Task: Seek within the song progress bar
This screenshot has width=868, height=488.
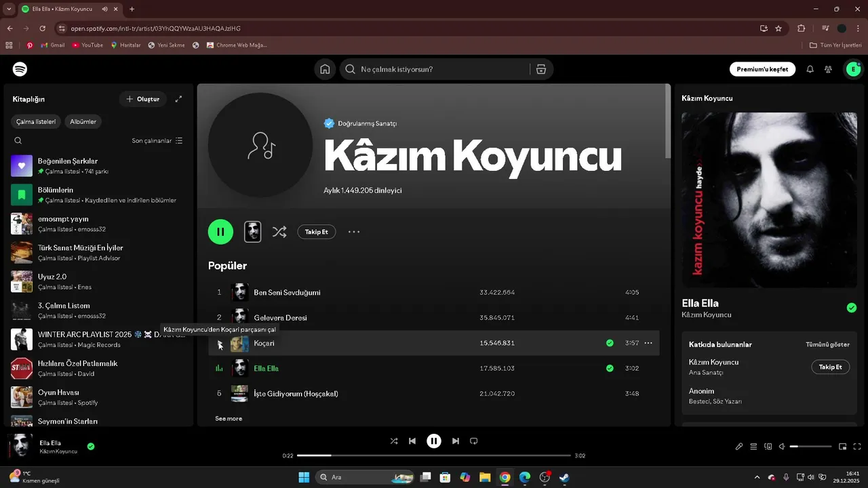Action: click(434, 456)
